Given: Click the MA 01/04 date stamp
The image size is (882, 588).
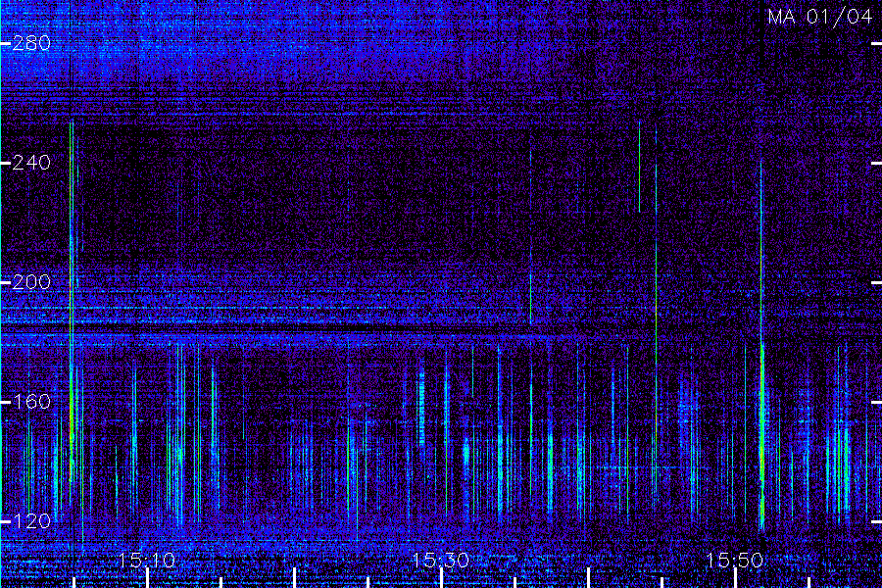Looking at the screenshot, I should 819,17.
